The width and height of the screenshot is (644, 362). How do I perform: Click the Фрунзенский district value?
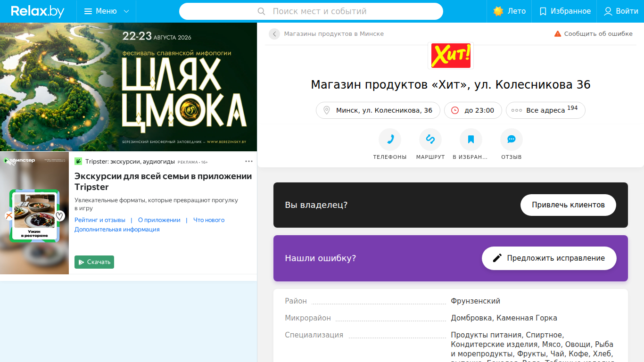pyautogui.click(x=475, y=301)
